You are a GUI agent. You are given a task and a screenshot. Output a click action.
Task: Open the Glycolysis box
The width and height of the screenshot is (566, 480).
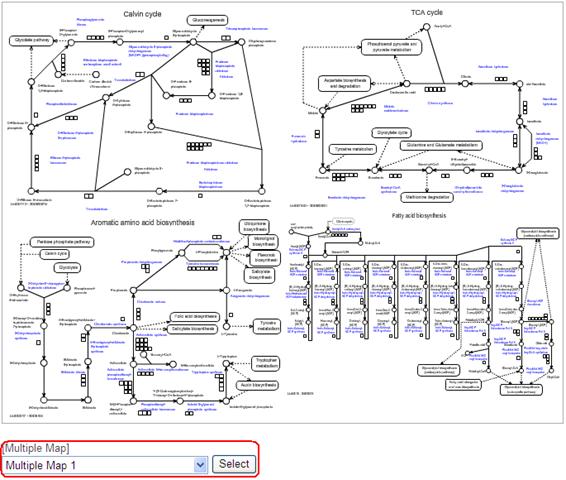68,268
